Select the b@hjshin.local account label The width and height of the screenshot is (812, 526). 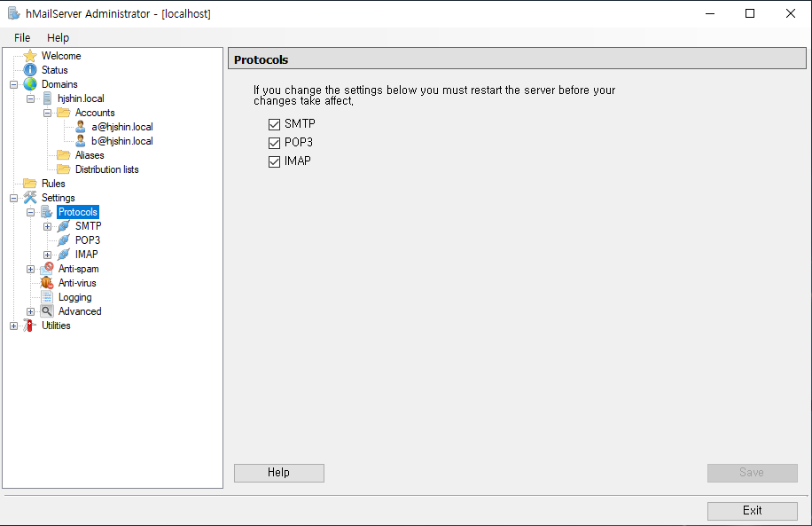[122, 140]
